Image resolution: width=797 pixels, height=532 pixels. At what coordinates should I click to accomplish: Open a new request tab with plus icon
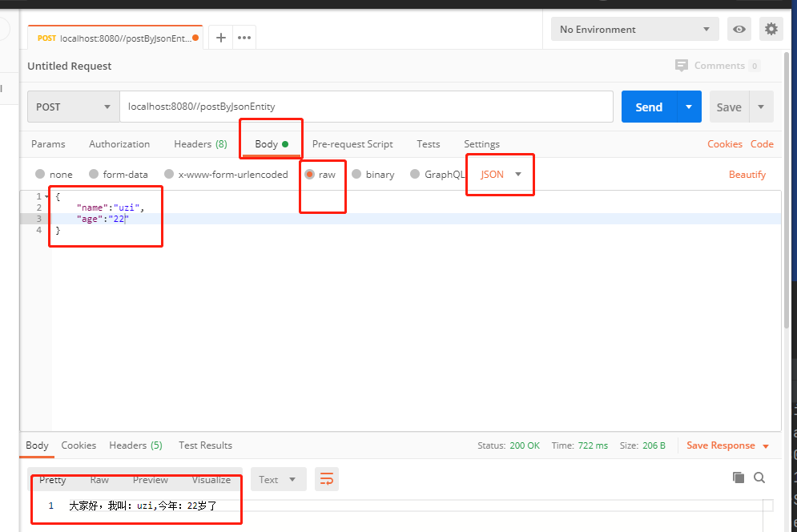(220, 38)
